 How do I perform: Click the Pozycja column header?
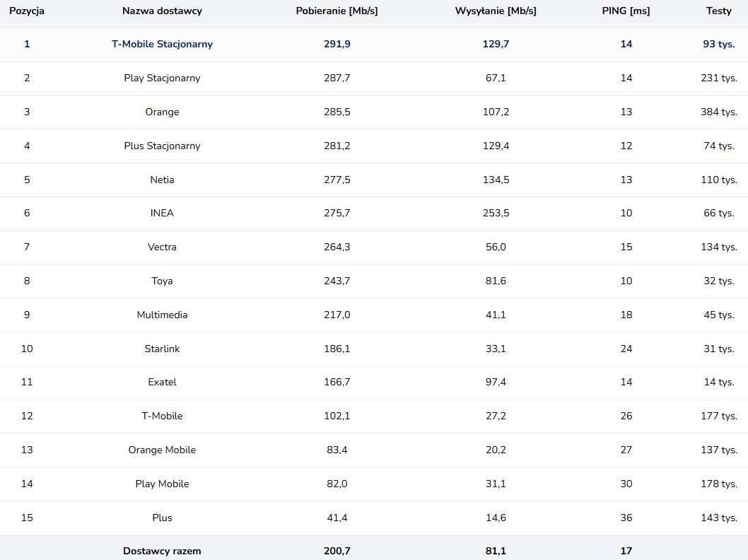coord(27,11)
